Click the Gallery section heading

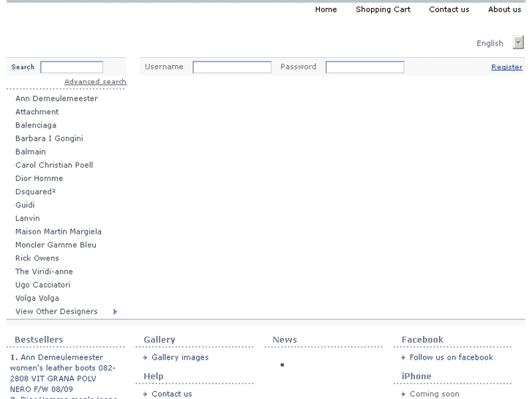pyautogui.click(x=160, y=340)
